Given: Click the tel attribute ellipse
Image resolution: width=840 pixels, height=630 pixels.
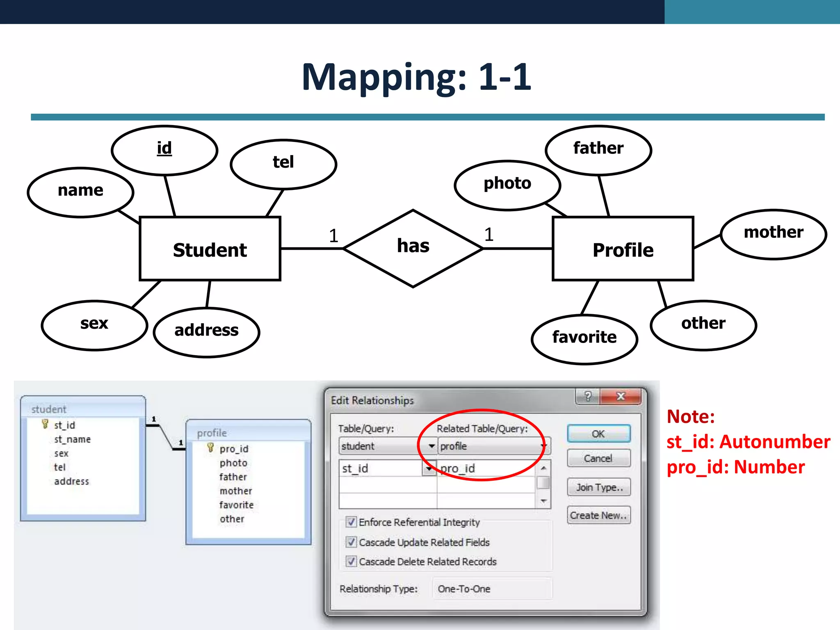Looking at the screenshot, I should pyautogui.click(x=283, y=164).
